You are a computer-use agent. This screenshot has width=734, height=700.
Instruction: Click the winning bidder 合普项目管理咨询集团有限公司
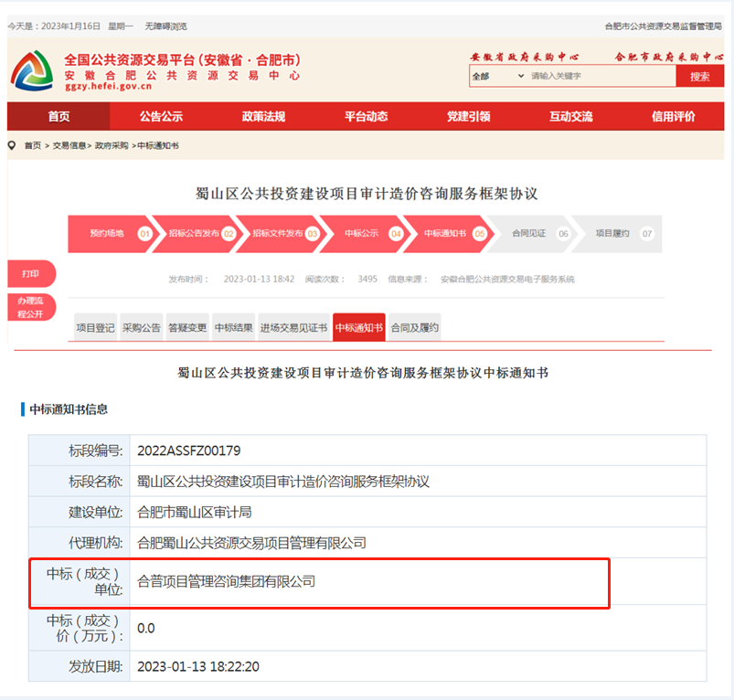[x=226, y=581]
